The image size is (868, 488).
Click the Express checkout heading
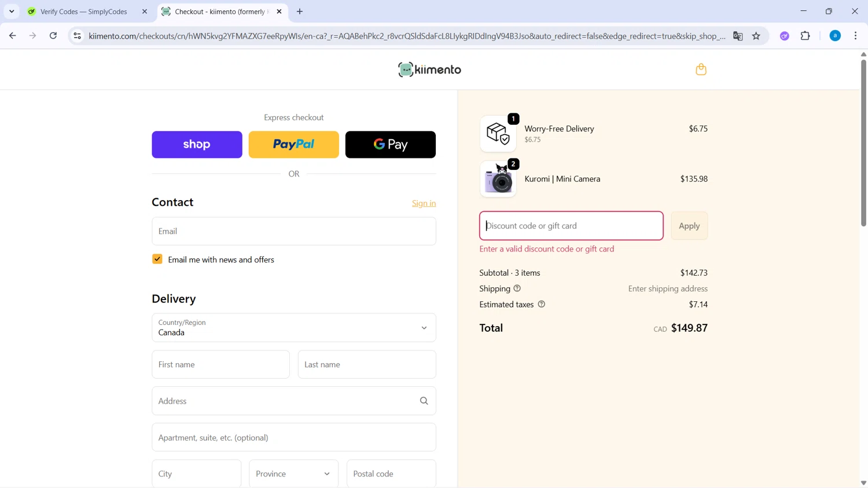[x=294, y=117]
